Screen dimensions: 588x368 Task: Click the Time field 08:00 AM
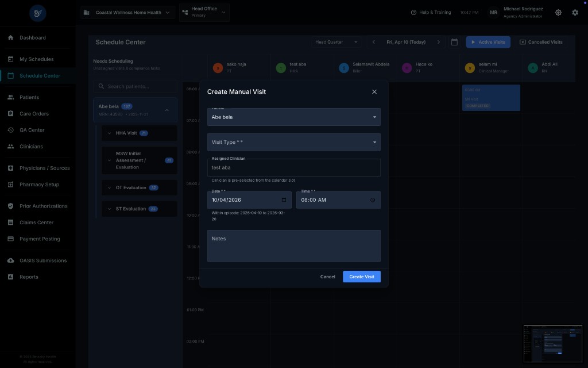coord(338,200)
